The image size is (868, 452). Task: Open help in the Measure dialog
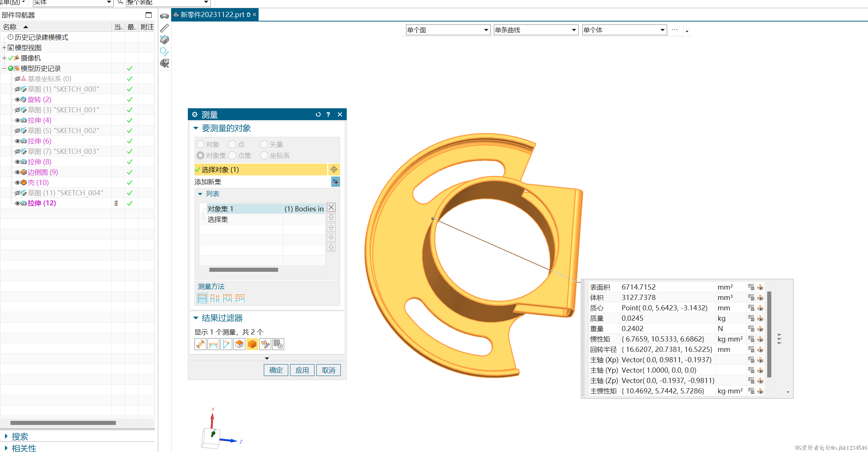[328, 115]
